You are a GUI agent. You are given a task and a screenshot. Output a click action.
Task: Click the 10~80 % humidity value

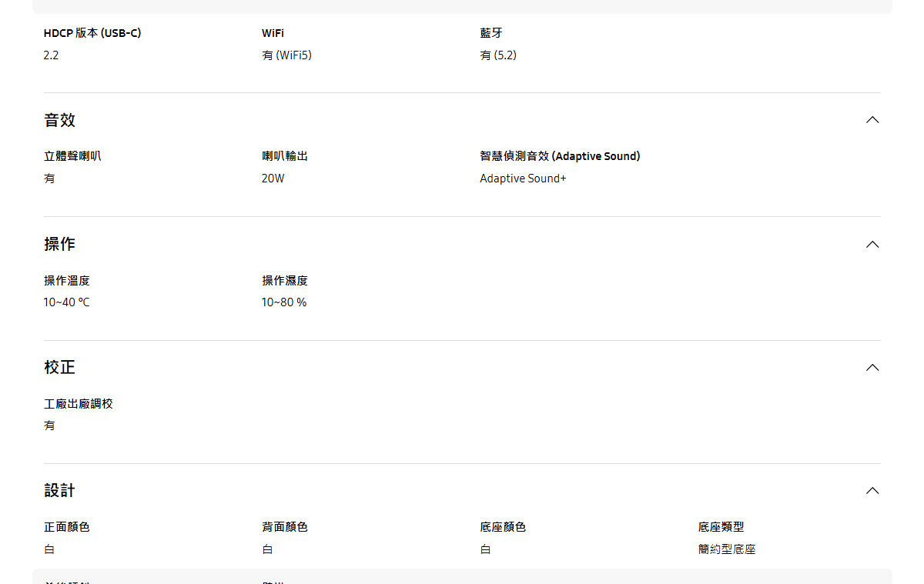point(283,302)
